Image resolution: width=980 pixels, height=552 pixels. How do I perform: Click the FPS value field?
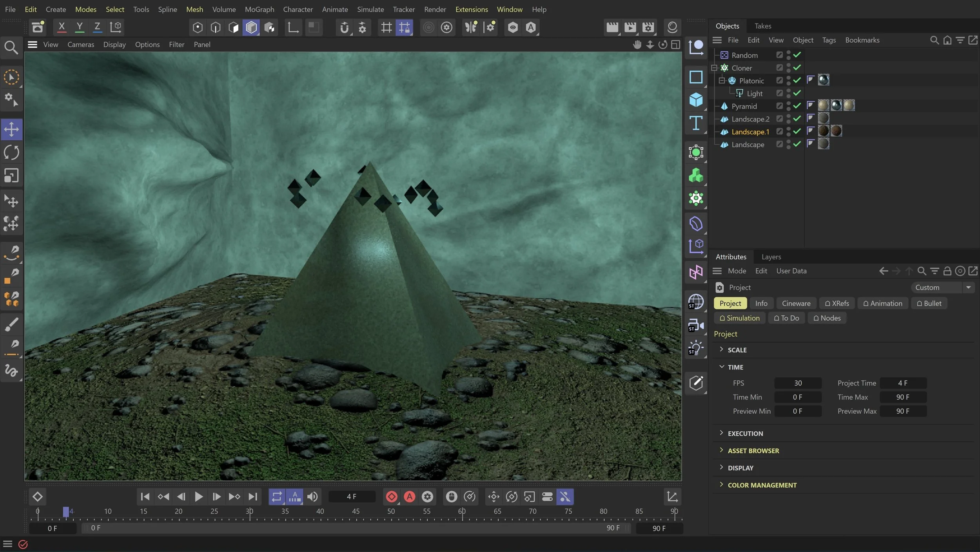tap(797, 383)
